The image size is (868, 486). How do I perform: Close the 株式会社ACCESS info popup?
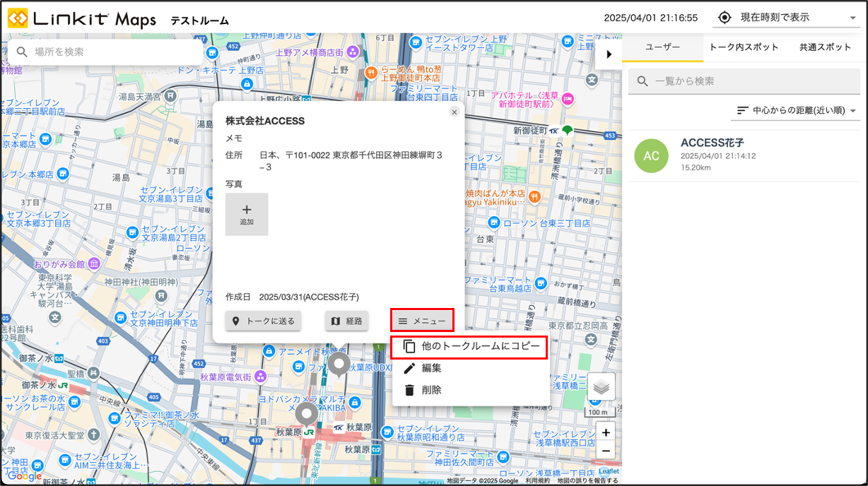(x=454, y=112)
